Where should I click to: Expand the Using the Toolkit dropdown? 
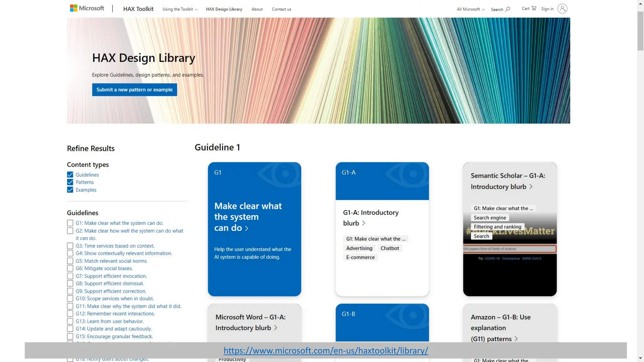point(180,9)
